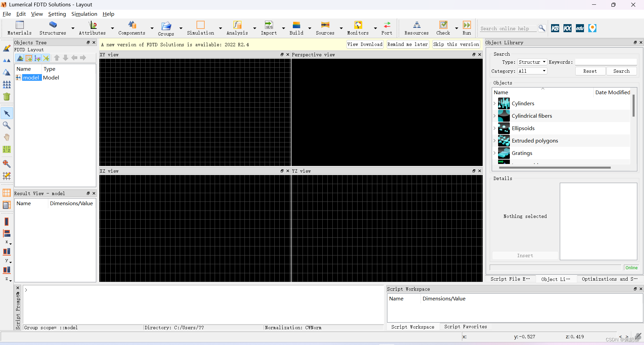Click the Monitors toolbar icon
644x345 pixels.
358,25
